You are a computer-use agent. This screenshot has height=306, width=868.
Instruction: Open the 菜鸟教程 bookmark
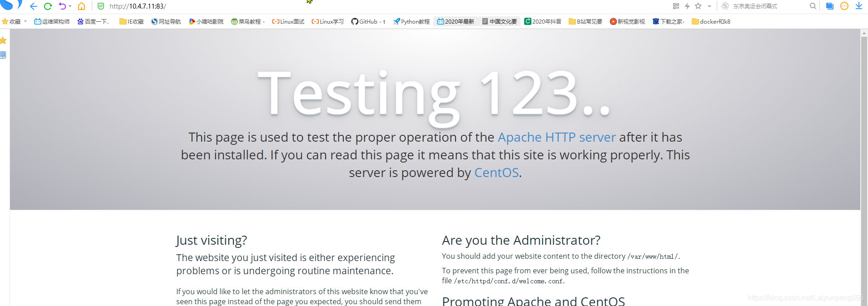248,21
